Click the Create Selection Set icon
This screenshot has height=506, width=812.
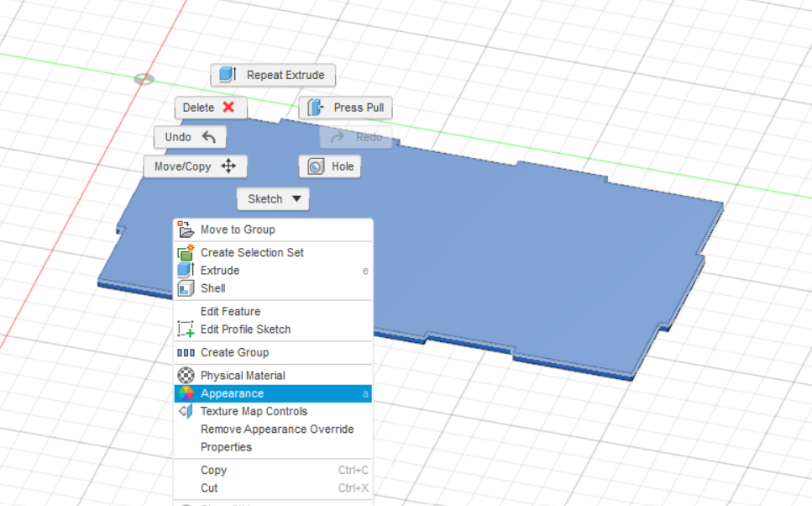[186, 252]
